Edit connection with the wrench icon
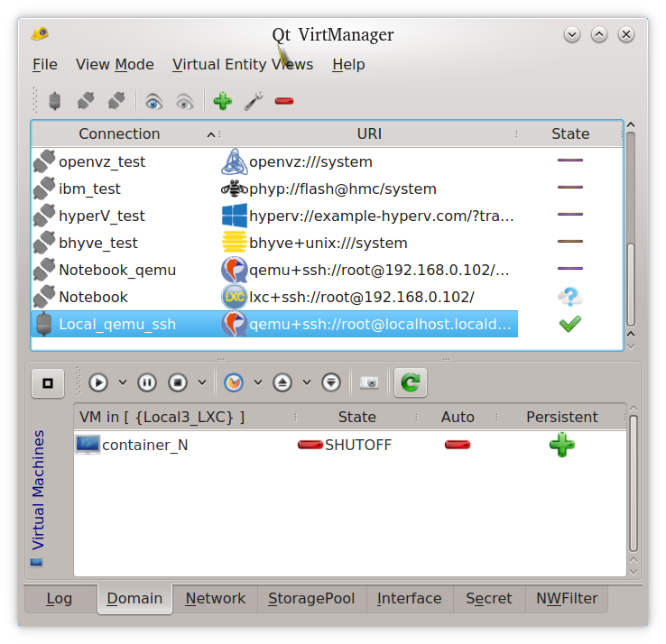Image resolution: width=666 pixels, height=644 pixels. 254,101
